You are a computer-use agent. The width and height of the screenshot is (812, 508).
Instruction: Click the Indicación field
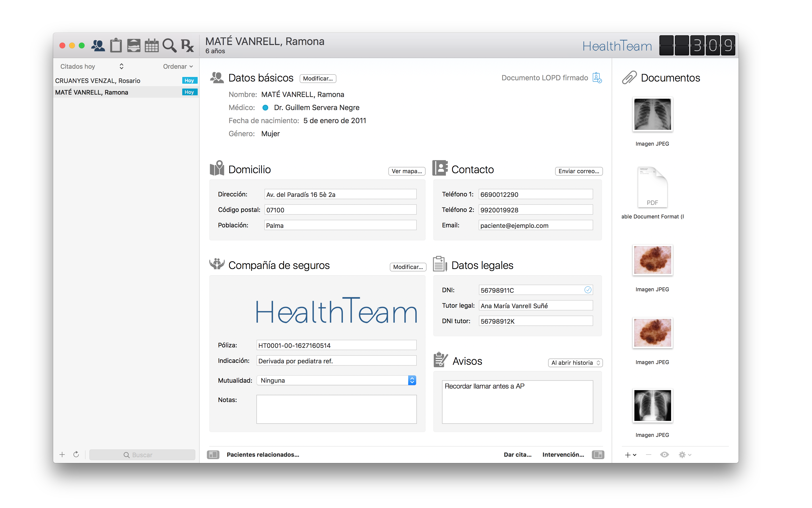pyautogui.click(x=336, y=360)
